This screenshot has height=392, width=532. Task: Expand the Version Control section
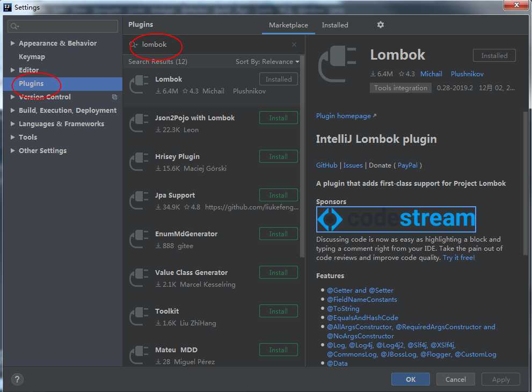(x=12, y=97)
